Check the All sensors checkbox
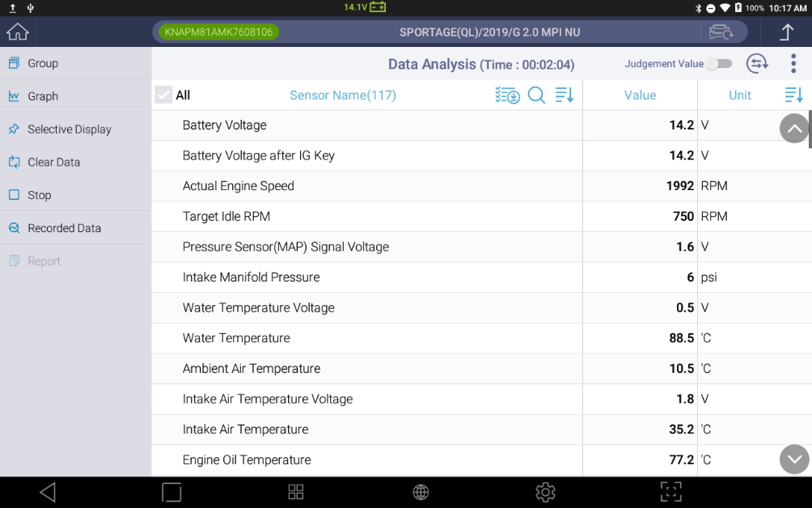 pos(163,95)
